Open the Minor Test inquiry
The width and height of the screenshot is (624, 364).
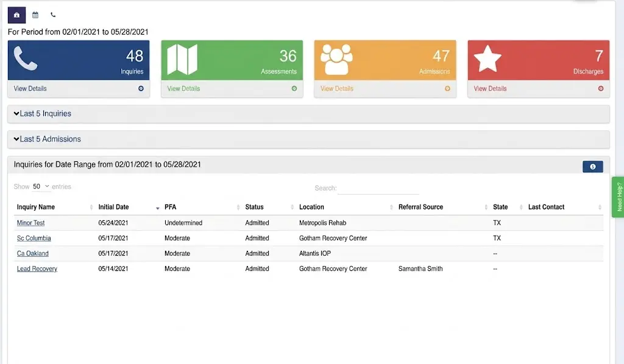[30, 223]
